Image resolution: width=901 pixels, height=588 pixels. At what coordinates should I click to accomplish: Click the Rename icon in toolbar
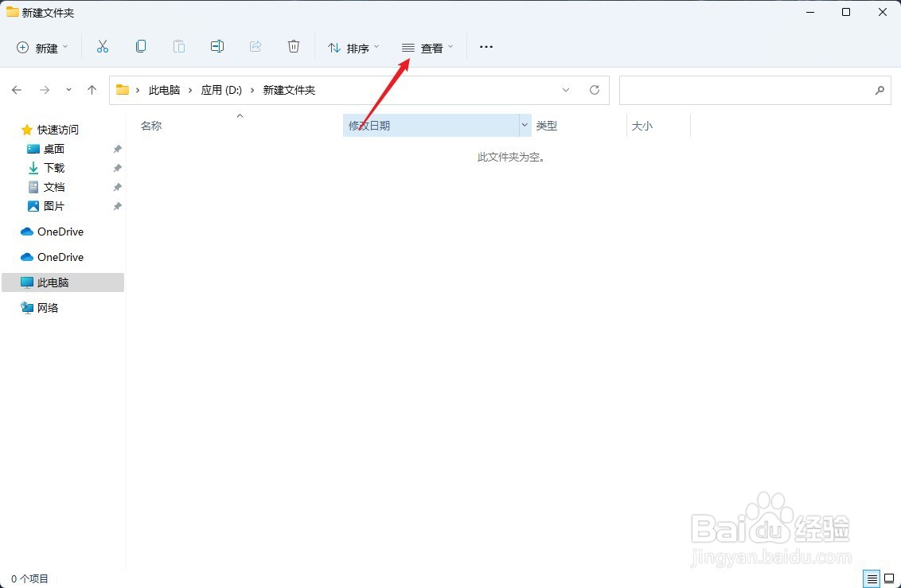coord(217,46)
